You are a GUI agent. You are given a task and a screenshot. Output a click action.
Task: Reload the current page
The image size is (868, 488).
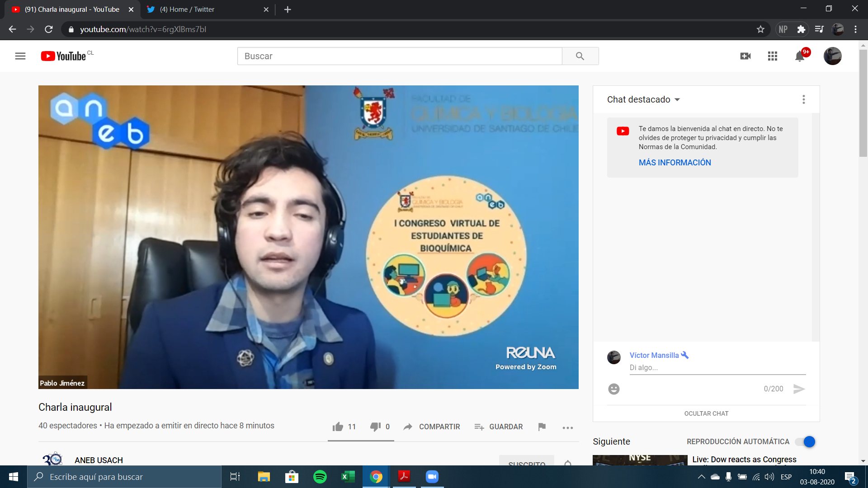[x=49, y=29]
